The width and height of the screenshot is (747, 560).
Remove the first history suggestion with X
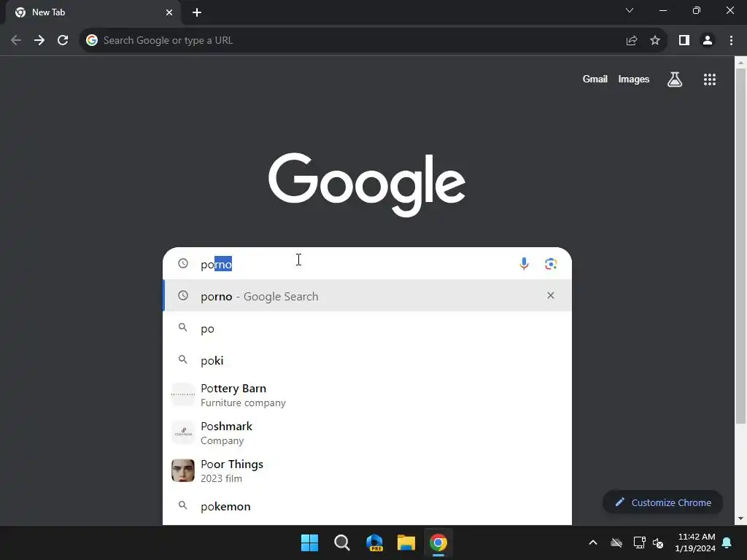551,296
